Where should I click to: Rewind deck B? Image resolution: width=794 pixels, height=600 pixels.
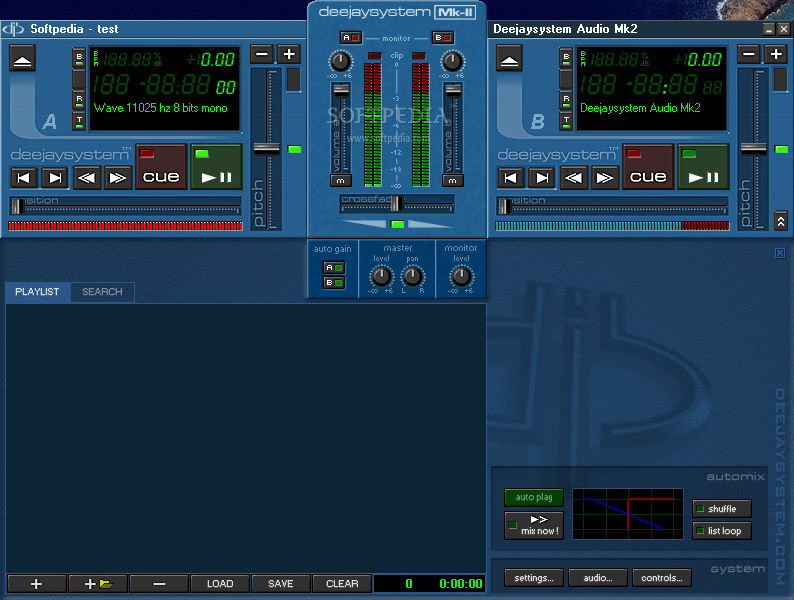pos(573,178)
